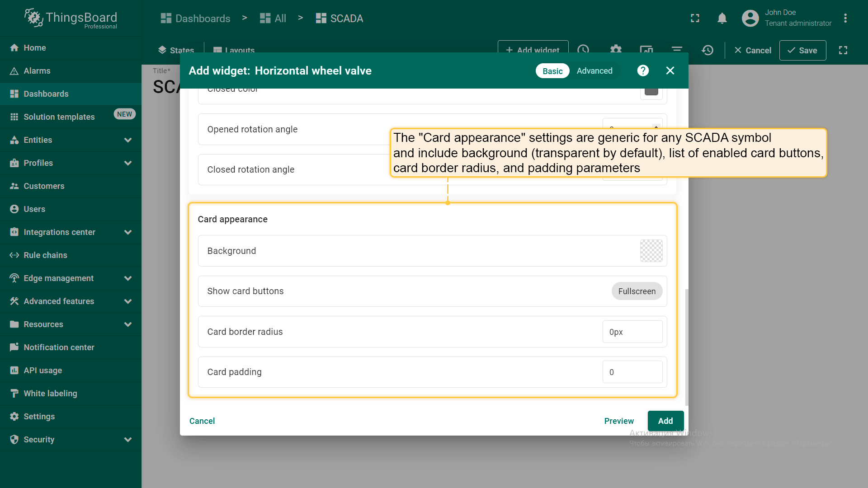The width and height of the screenshot is (868, 488).
Task: Open the Alarms menu item
Action: click(37, 71)
